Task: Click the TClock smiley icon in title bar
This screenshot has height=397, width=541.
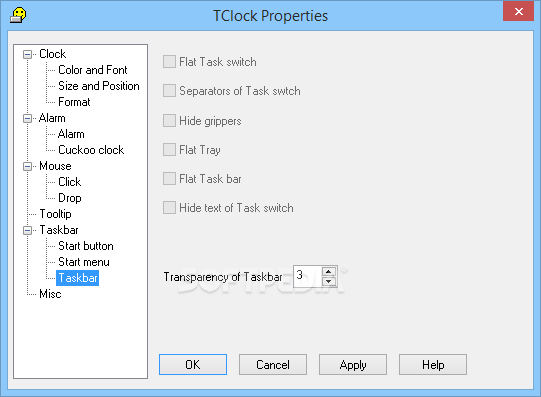Action: click(18, 16)
